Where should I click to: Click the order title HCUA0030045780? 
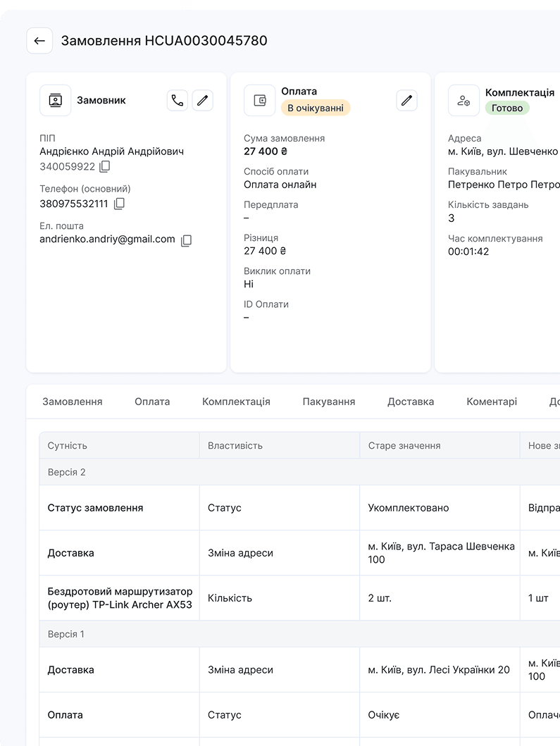point(164,41)
